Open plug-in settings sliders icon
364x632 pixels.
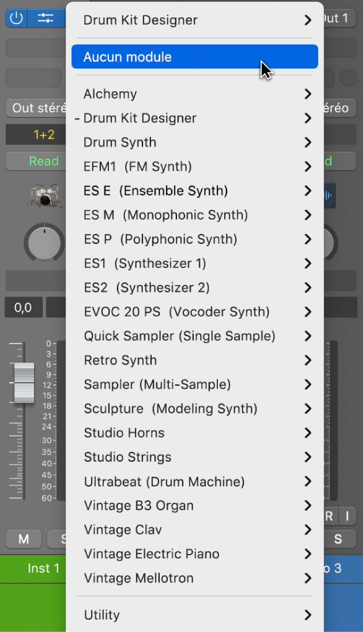click(x=46, y=18)
